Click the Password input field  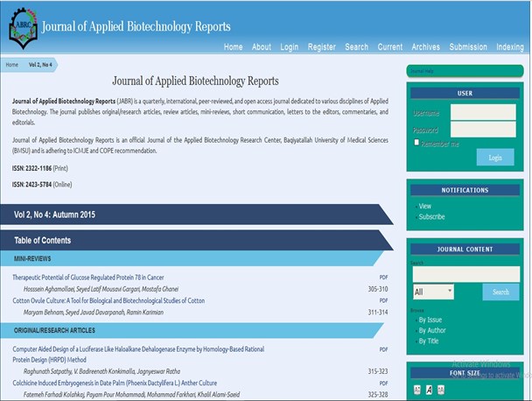tap(483, 130)
